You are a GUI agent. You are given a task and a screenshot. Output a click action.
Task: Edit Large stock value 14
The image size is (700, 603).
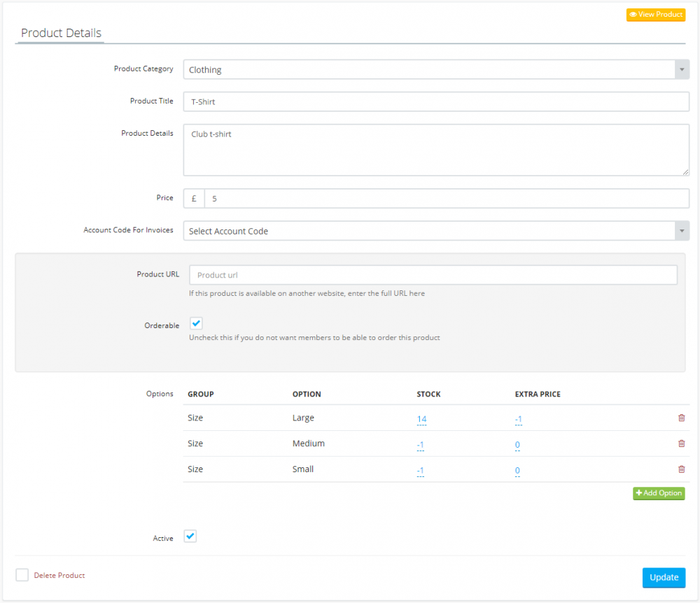(x=421, y=420)
